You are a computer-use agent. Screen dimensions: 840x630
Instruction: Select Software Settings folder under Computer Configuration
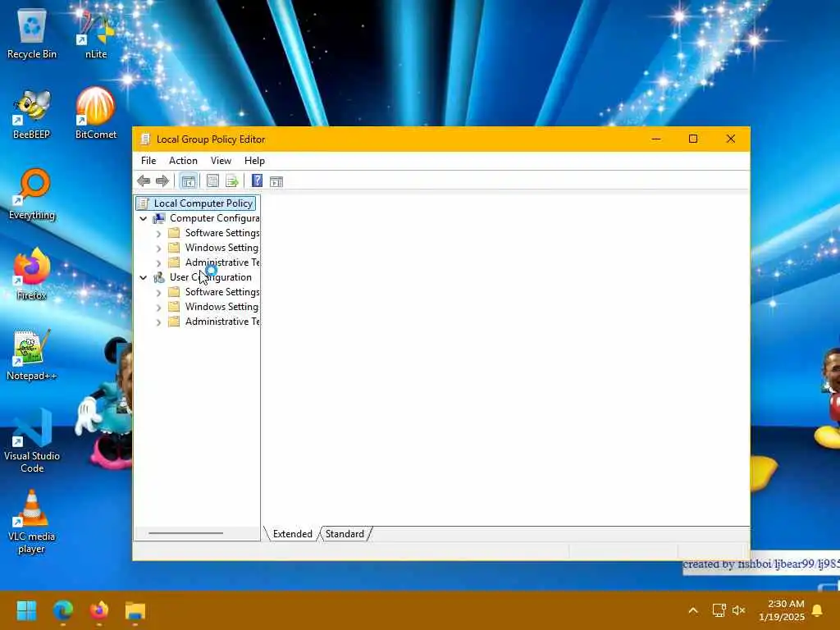click(214, 233)
